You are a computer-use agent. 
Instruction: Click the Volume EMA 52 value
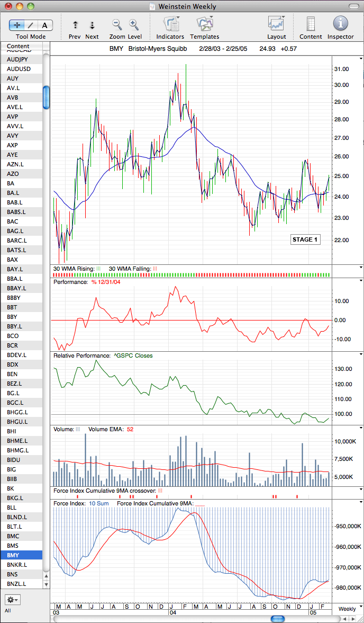tap(130, 429)
